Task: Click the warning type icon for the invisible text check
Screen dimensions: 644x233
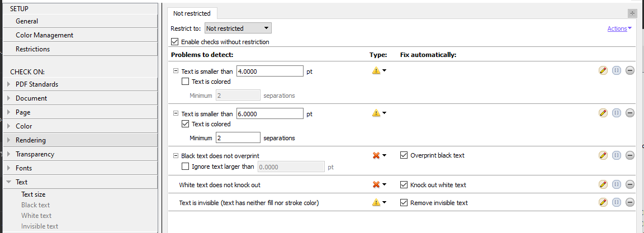Action: coord(376,202)
